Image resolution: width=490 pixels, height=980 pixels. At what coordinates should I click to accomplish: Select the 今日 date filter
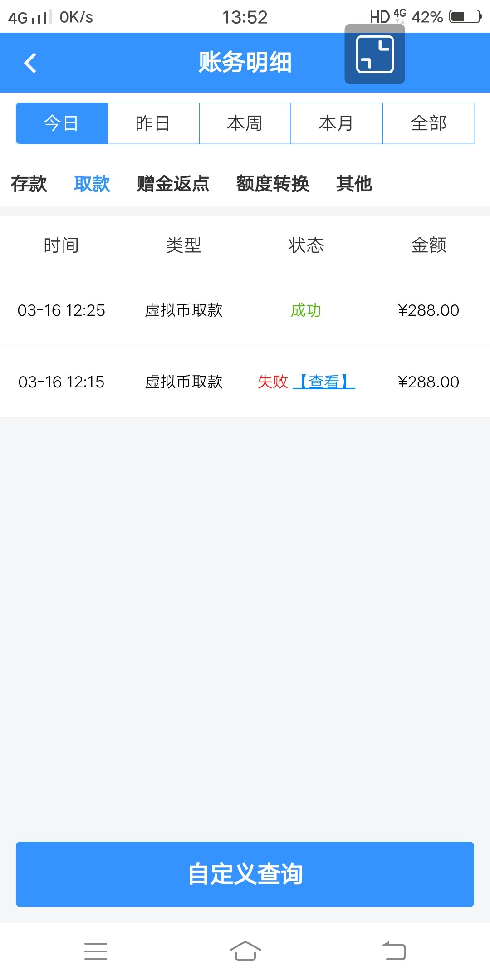[62, 123]
